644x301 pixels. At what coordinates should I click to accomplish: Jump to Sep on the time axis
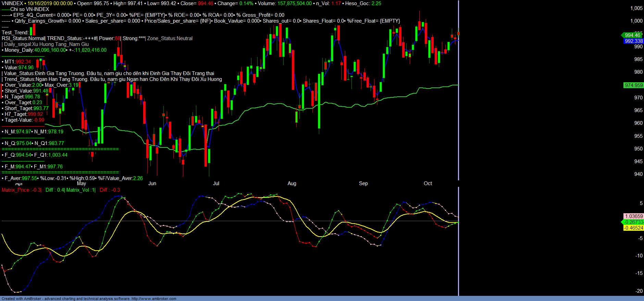(363, 183)
